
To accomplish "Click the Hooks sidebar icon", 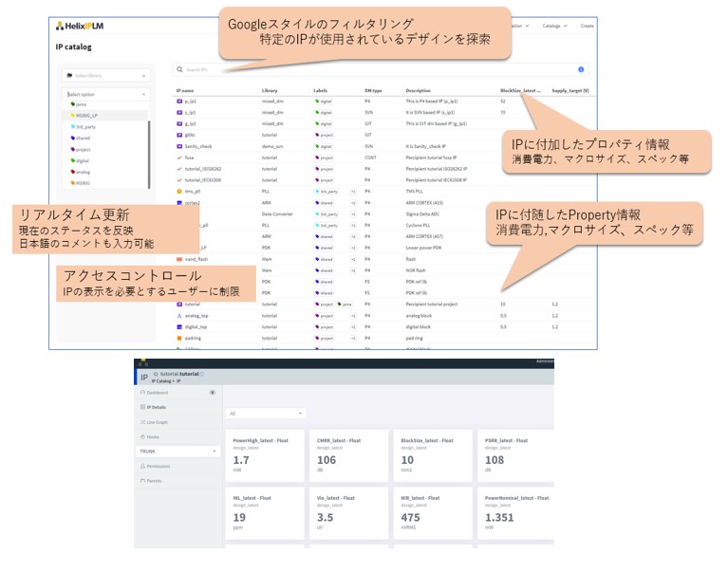I will [142, 436].
